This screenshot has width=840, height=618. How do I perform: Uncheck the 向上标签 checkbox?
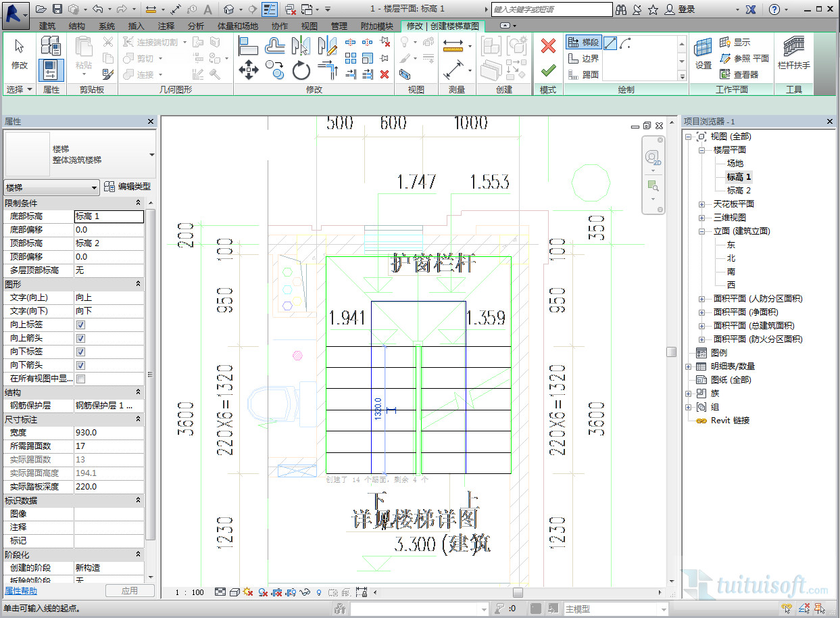click(81, 325)
